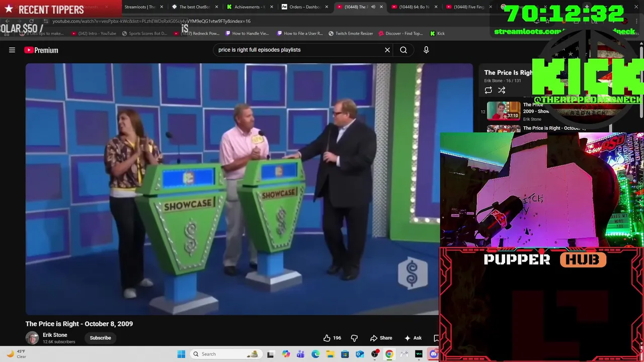Switch to Chrome on taskbar
Viewport: 644px width, 362px height.
tap(389, 354)
